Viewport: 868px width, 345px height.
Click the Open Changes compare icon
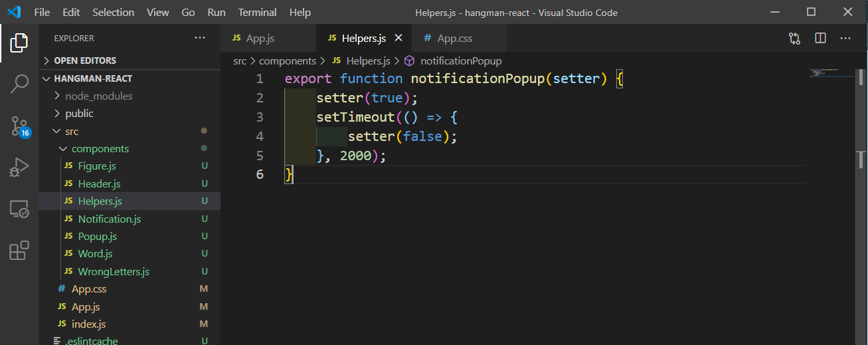[794, 38]
